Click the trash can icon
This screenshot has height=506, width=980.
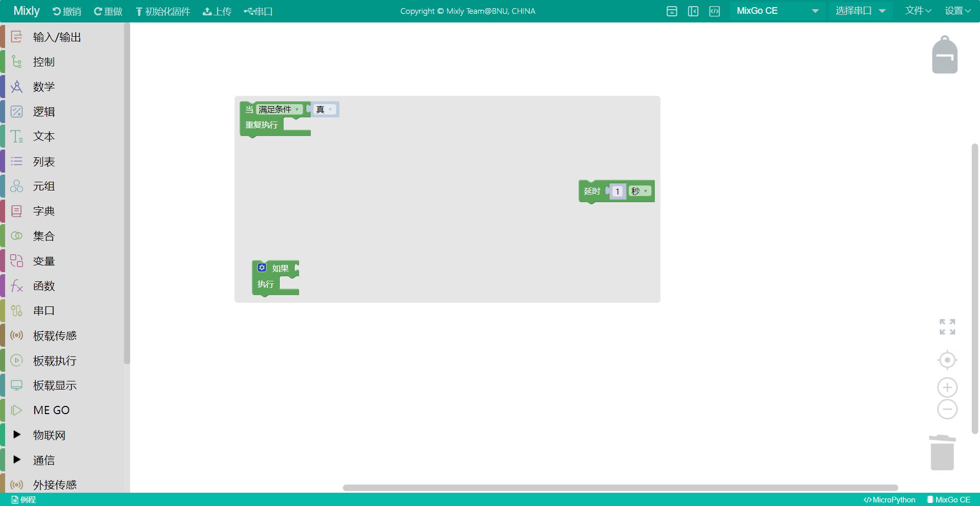(942, 452)
